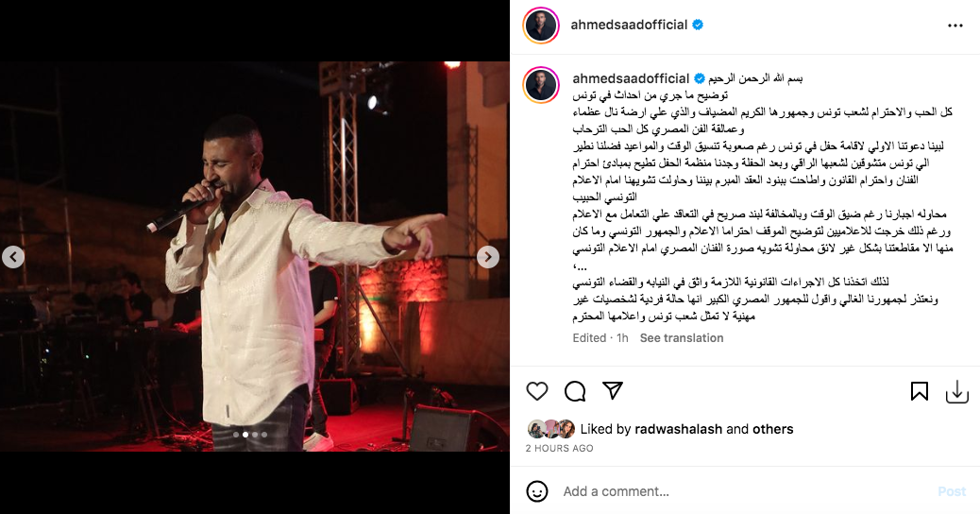This screenshot has height=514, width=980.
Task: Download the post using the download arrow icon
Action: click(x=957, y=392)
